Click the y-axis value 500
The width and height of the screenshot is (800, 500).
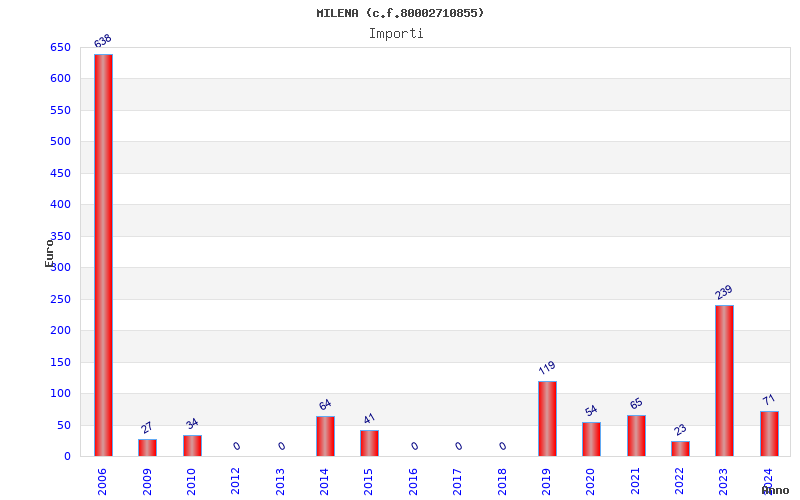pyautogui.click(x=60, y=141)
